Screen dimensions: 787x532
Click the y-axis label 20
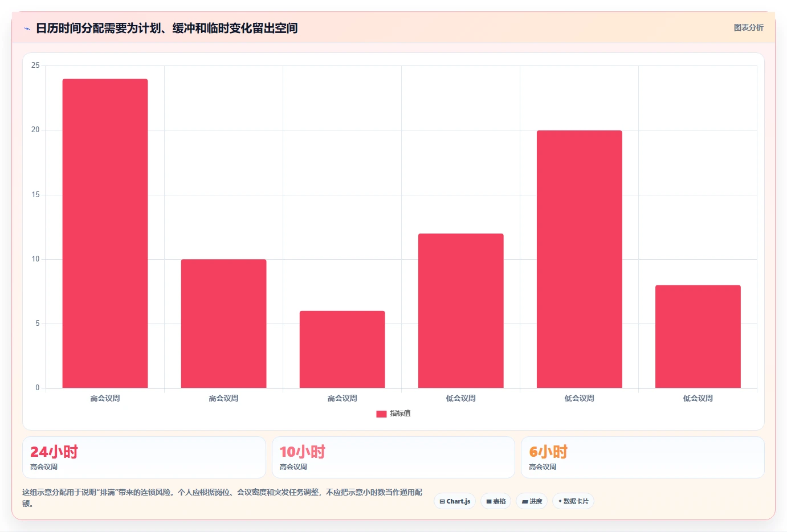pos(35,130)
